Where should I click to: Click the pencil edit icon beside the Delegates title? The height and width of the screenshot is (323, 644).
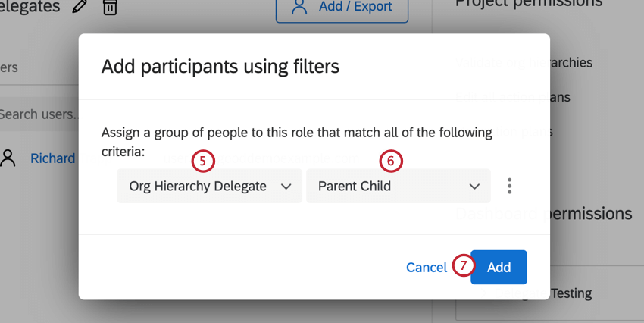click(79, 7)
